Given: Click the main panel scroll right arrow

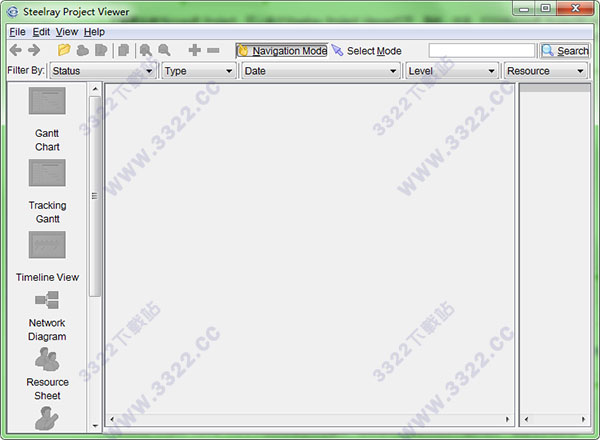Looking at the screenshot, I should (507, 419).
